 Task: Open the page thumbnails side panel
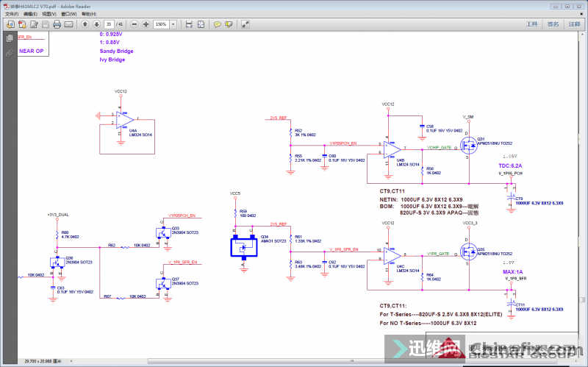coord(9,38)
